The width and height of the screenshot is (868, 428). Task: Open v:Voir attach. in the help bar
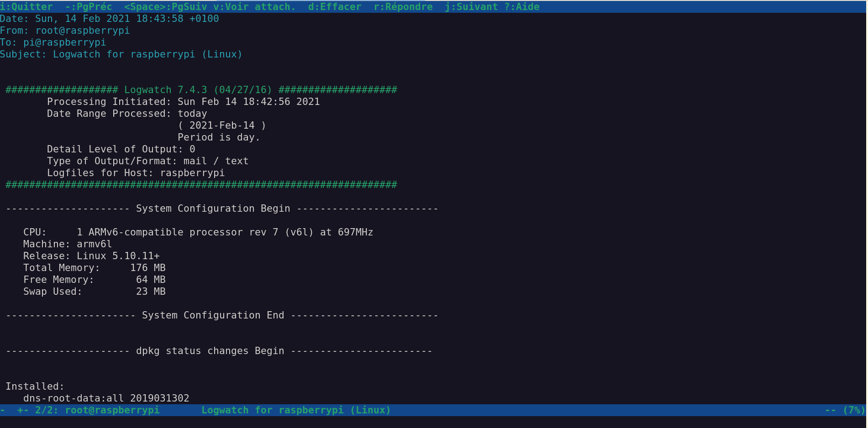254,7
